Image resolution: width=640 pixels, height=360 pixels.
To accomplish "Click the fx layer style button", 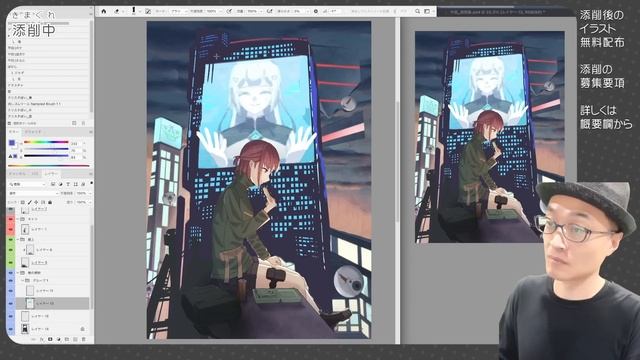I will [x=42, y=339].
